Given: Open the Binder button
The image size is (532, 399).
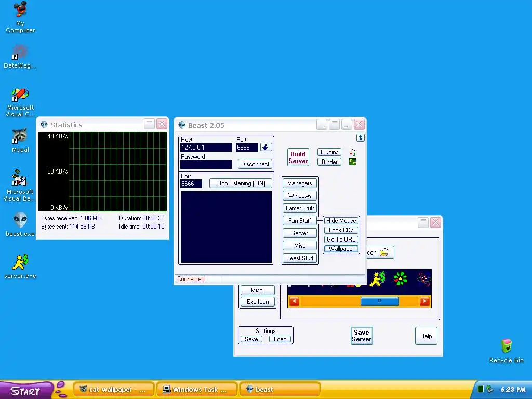Looking at the screenshot, I should [329, 162].
